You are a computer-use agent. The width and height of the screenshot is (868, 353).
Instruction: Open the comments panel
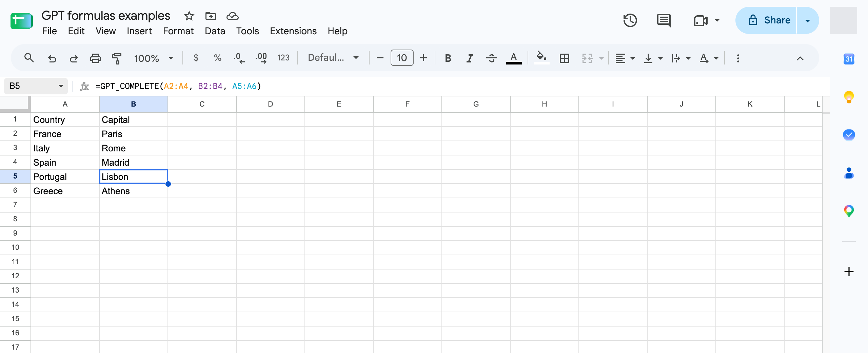[x=664, y=20]
